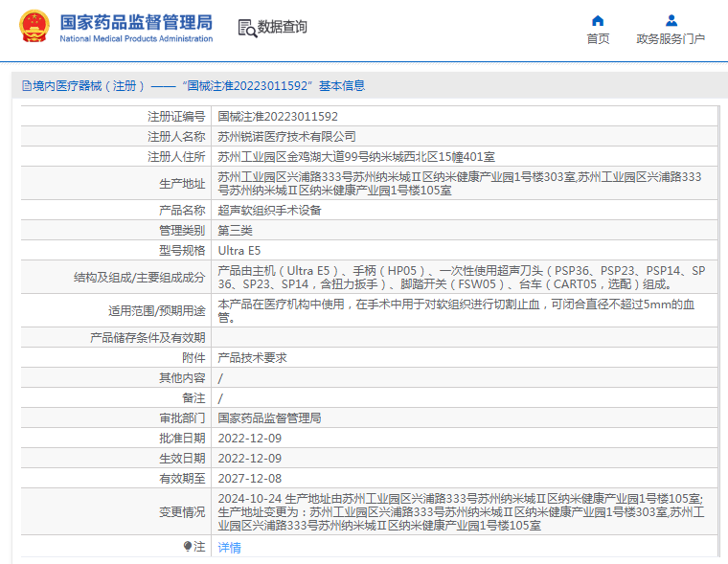The width and height of the screenshot is (728, 564).
Task: Click the 注册证编号 row label
Action: 176,117
